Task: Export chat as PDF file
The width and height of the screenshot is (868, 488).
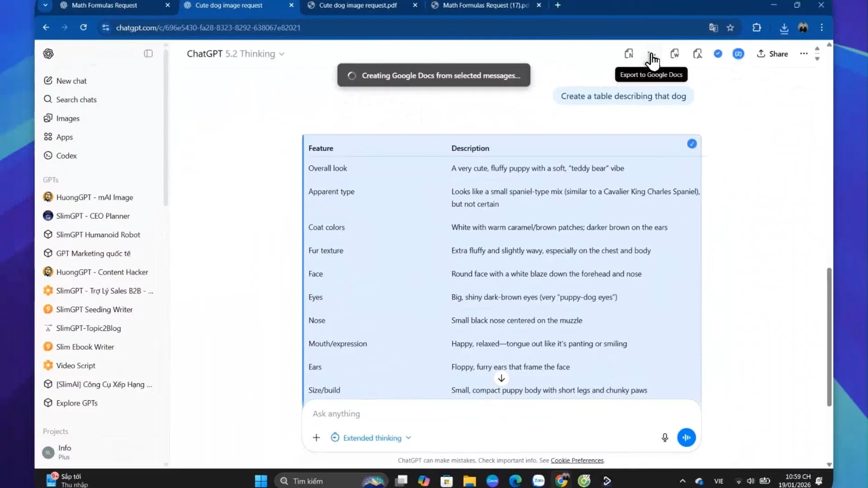Action: 698,54
